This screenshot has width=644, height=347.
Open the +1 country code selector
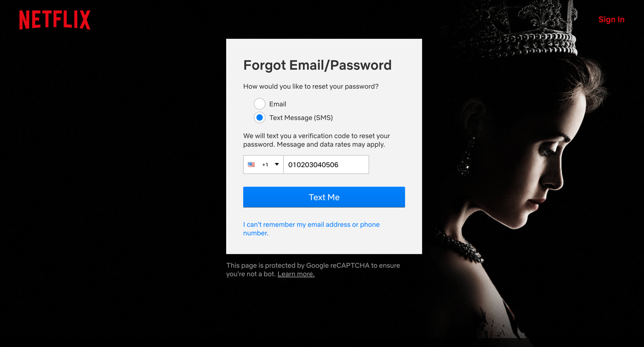coord(263,165)
